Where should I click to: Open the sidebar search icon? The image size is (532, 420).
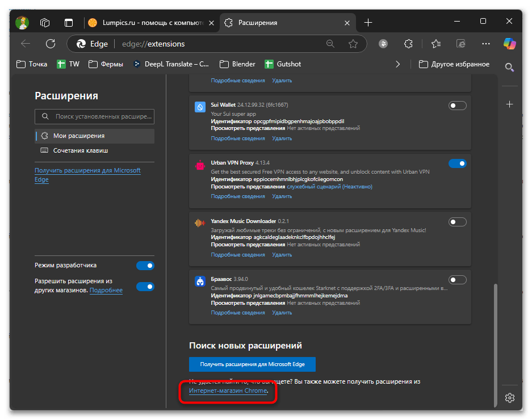(x=509, y=67)
